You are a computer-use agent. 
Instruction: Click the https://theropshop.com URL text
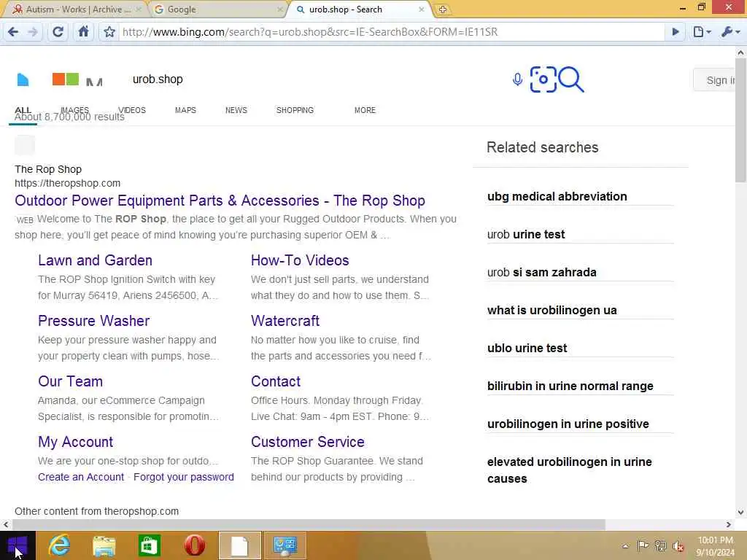coord(68,183)
